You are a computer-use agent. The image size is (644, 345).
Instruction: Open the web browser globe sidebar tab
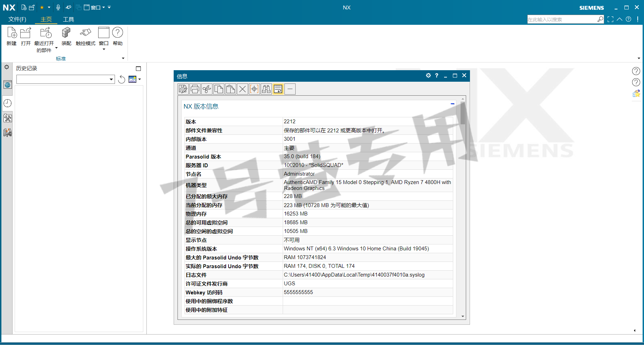pyautogui.click(x=8, y=85)
